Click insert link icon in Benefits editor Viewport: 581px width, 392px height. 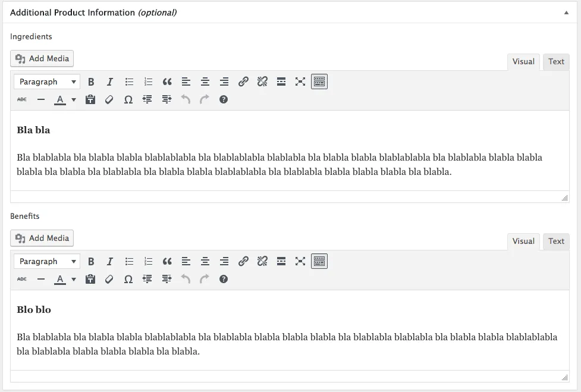point(243,262)
